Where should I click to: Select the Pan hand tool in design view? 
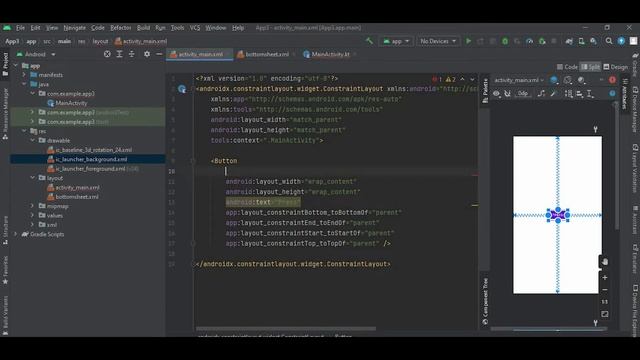coord(604,262)
